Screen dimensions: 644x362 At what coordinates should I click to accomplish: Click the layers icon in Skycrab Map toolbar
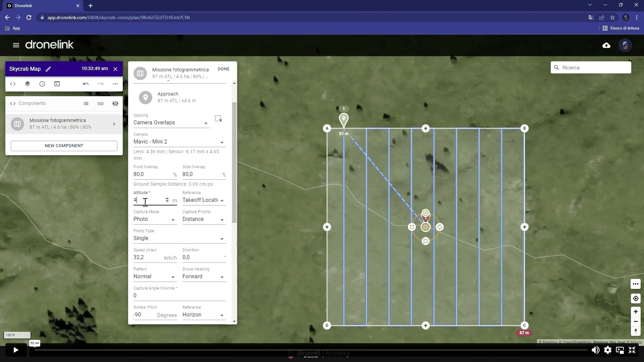pos(28,84)
